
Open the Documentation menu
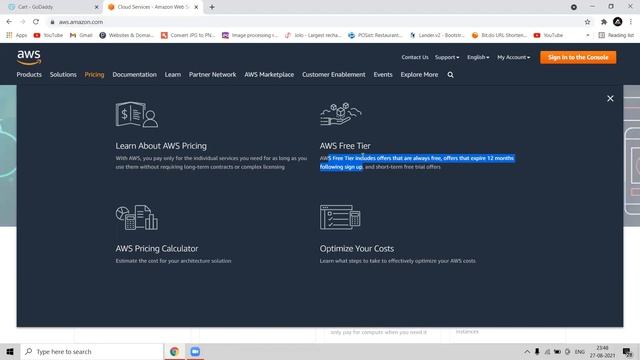(x=134, y=75)
